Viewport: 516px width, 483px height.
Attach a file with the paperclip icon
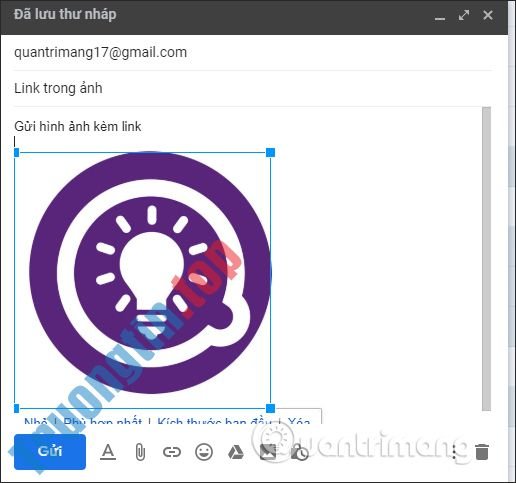(x=140, y=452)
